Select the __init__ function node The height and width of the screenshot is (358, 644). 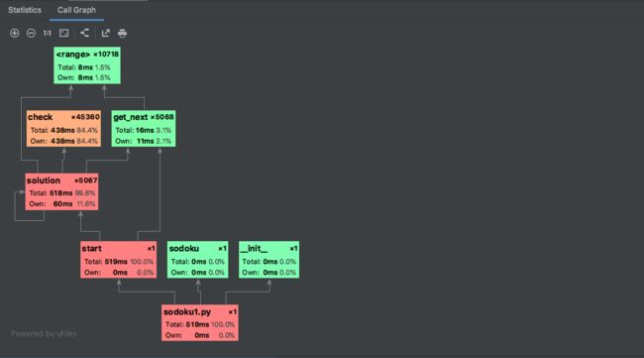click(x=269, y=260)
